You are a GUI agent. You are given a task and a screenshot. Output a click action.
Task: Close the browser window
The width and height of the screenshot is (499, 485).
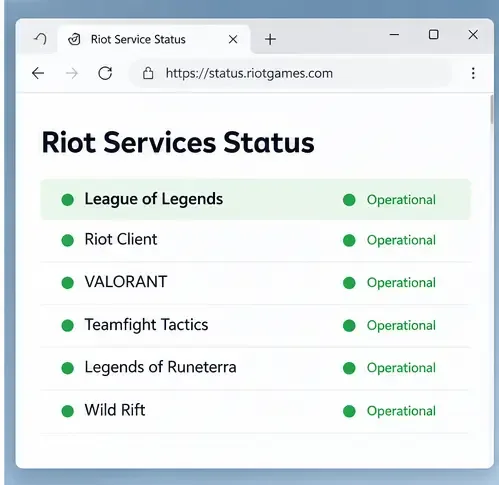[473, 34]
